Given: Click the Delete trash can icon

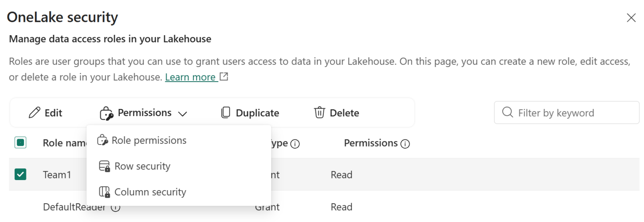Looking at the screenshot, I should point(319,113).
